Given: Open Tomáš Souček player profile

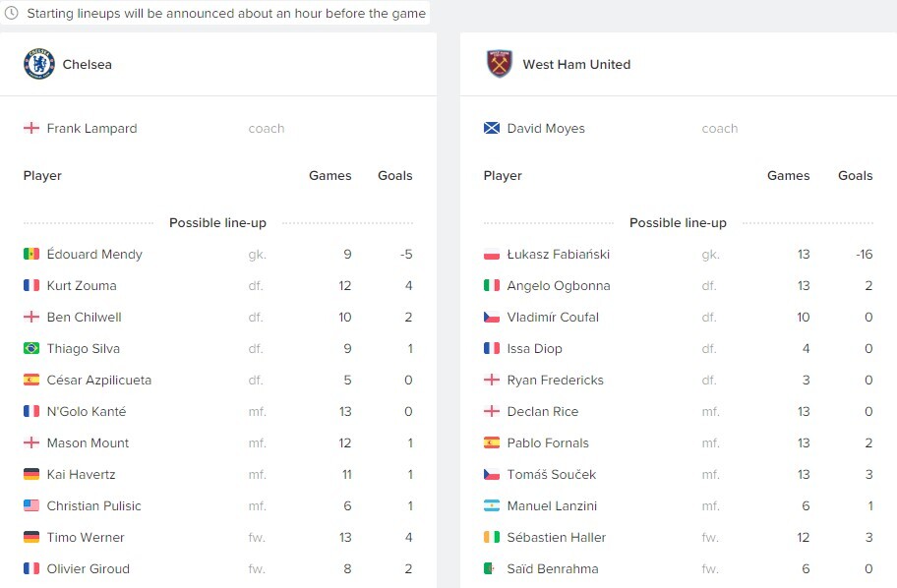Looking at the screenshot, I should [552, 474].
